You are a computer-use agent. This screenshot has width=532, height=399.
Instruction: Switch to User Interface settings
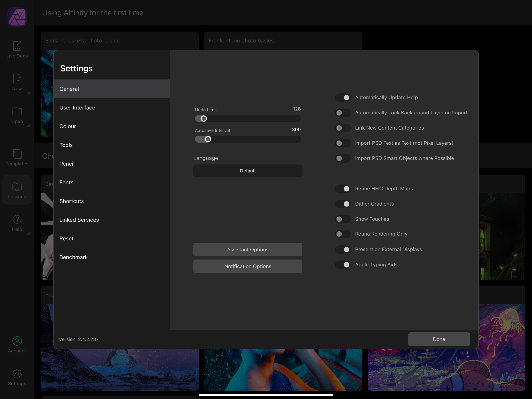tap(112, 108)
